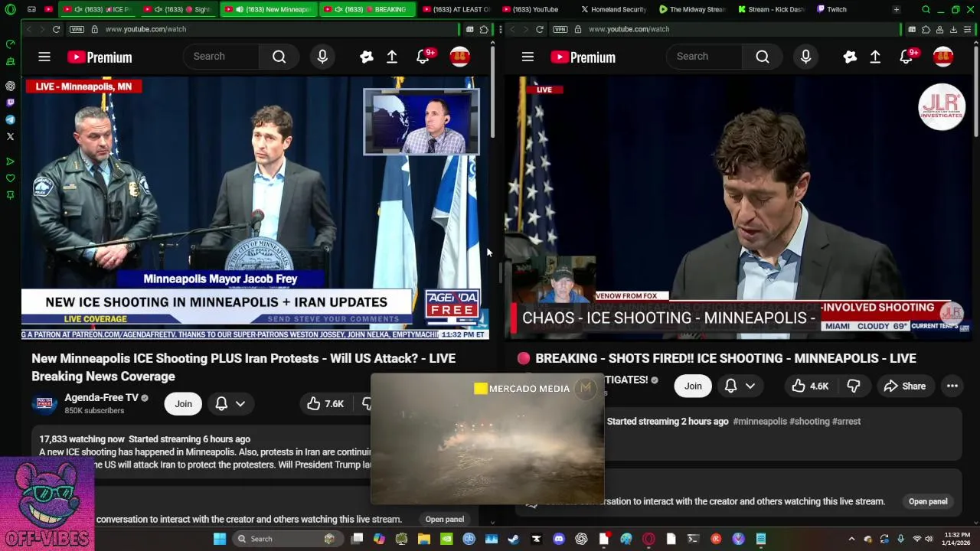Show hidden system tray icons

coord(851,539)
